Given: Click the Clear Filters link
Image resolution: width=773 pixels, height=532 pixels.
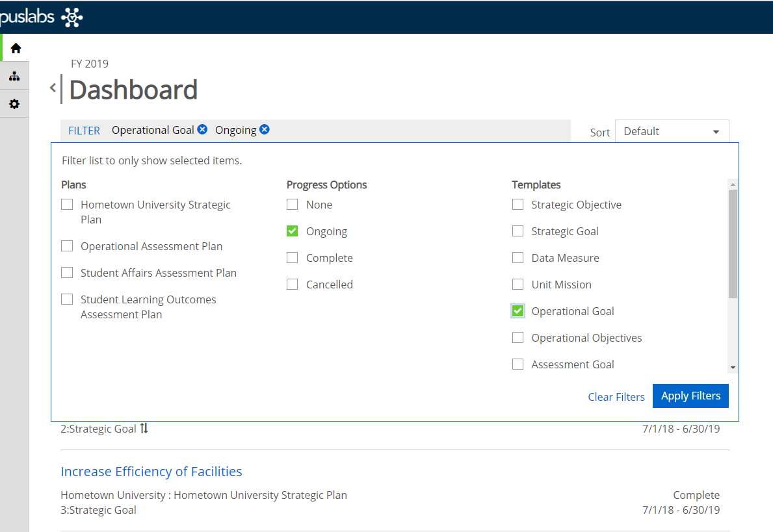Looking at the screenshot, I should [x=616, y=396].
